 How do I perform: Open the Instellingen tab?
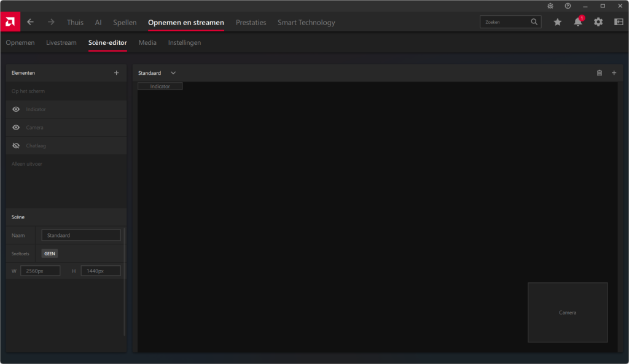(184, 43)
